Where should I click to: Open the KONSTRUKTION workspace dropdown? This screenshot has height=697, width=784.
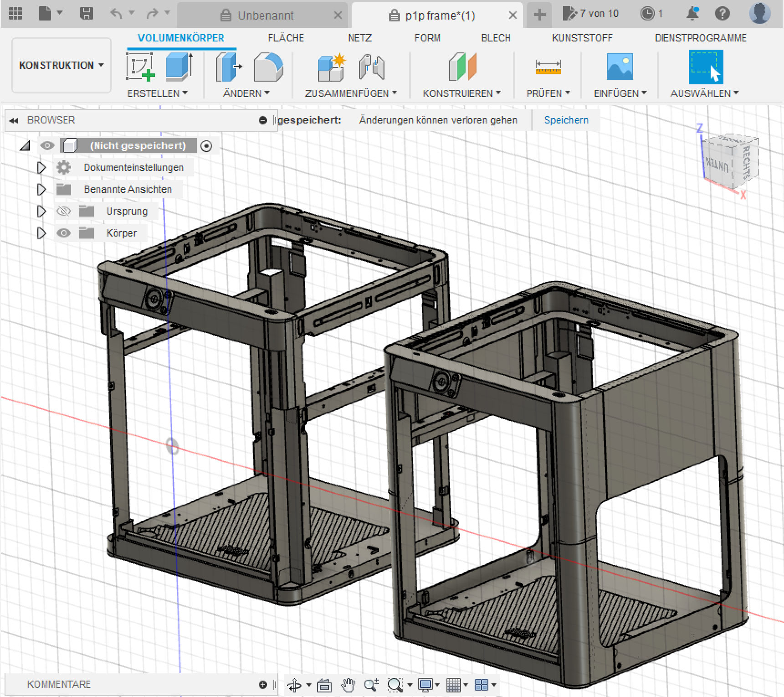(x=61, y=65)
